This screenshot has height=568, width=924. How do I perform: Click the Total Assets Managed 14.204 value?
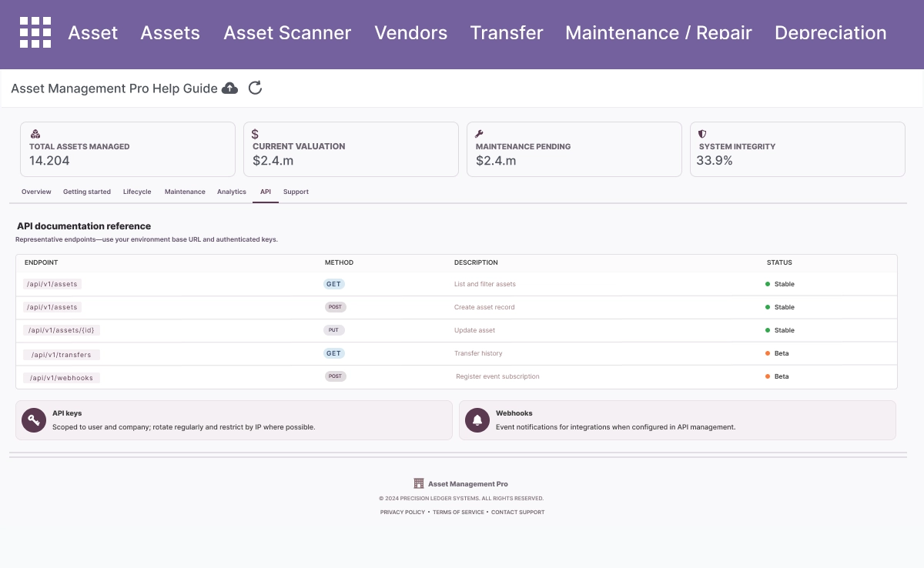(49, 161)
